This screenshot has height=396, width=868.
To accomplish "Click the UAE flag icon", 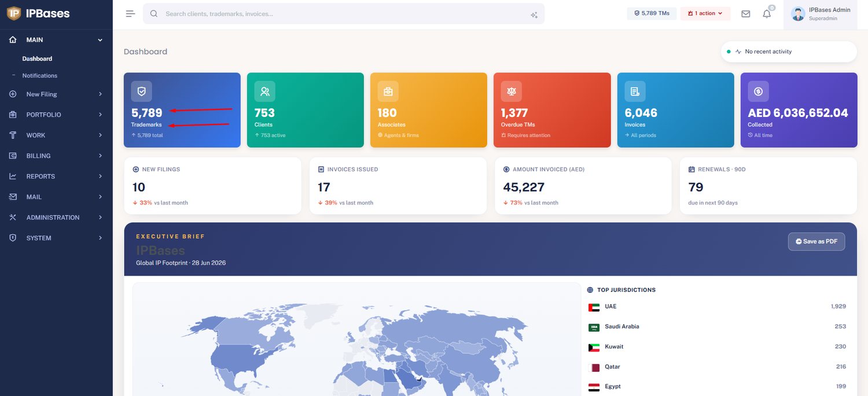I will click(594, 307).
